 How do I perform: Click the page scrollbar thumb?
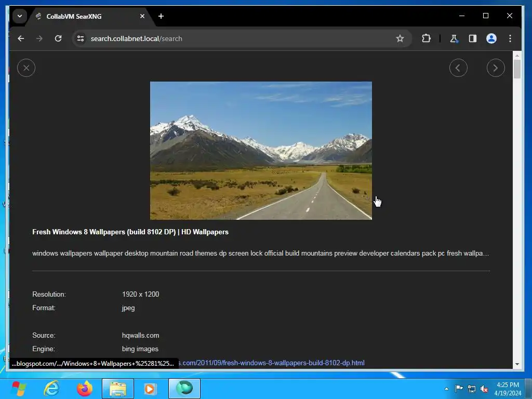point(517,69)
